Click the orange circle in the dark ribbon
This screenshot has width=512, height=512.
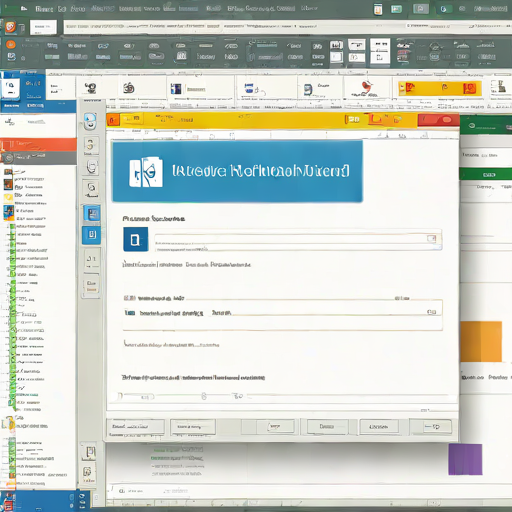pos(11,44)
